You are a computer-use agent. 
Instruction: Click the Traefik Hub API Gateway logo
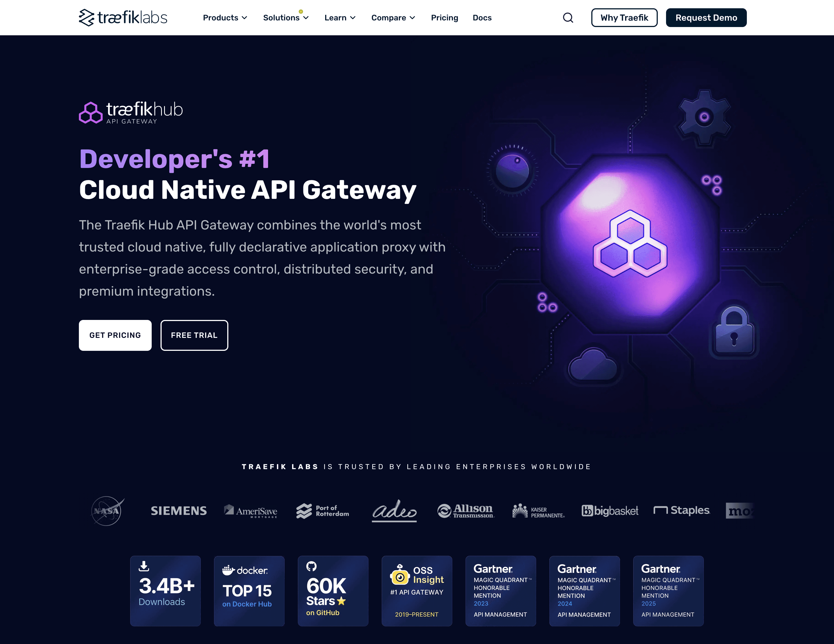[131, 113]
